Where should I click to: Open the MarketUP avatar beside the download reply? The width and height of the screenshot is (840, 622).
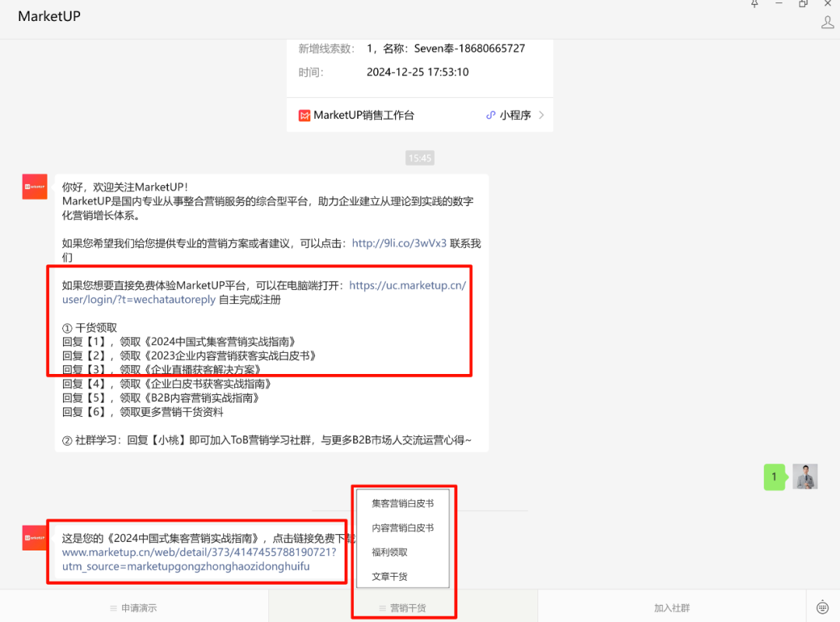point(35,538)
